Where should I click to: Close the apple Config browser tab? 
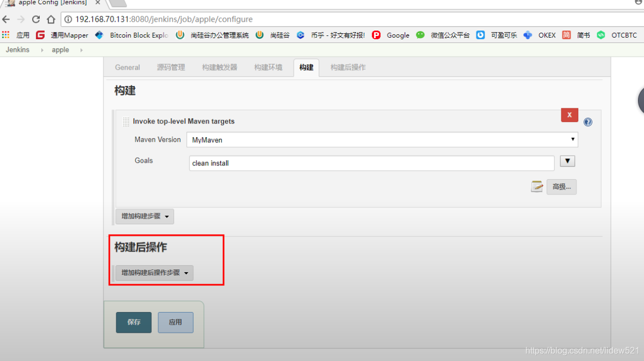point(98,3)
